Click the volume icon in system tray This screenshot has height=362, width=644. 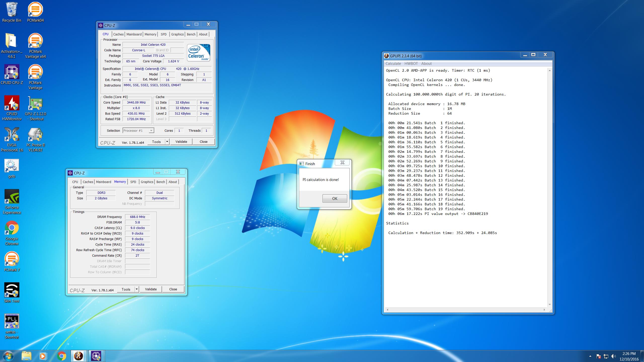click(x=614, y=356)
